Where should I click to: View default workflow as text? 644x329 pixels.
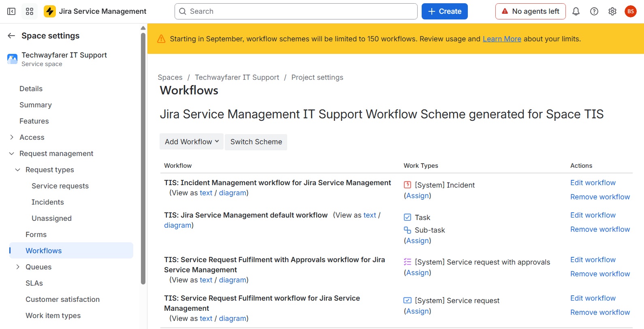pyautogui.click(x=370, y=215)
